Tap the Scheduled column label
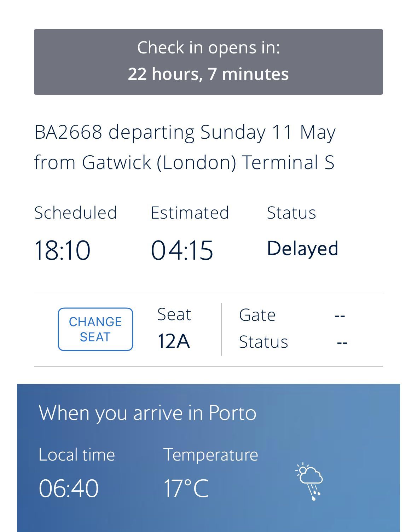This screenshot has width=417, height=532. coord(75,213)
